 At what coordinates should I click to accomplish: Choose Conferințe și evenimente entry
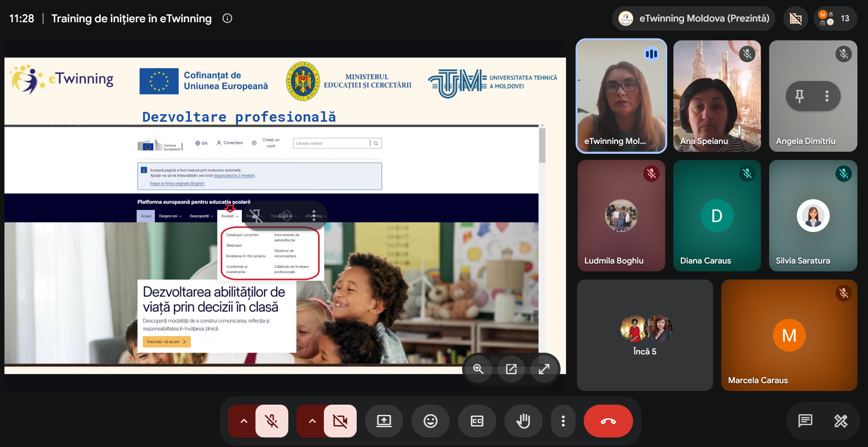[x=237, y=269]
